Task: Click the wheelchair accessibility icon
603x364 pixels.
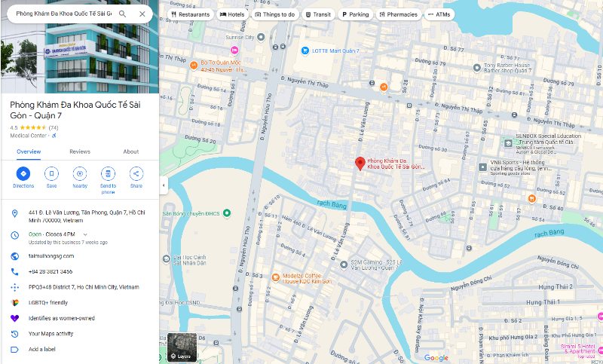Action: (54, 136)
